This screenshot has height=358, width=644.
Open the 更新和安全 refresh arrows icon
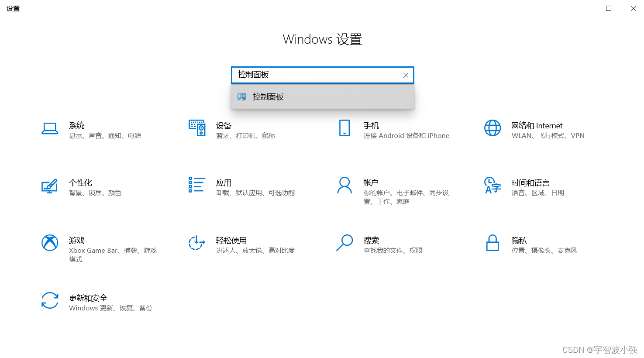(50, 300)
